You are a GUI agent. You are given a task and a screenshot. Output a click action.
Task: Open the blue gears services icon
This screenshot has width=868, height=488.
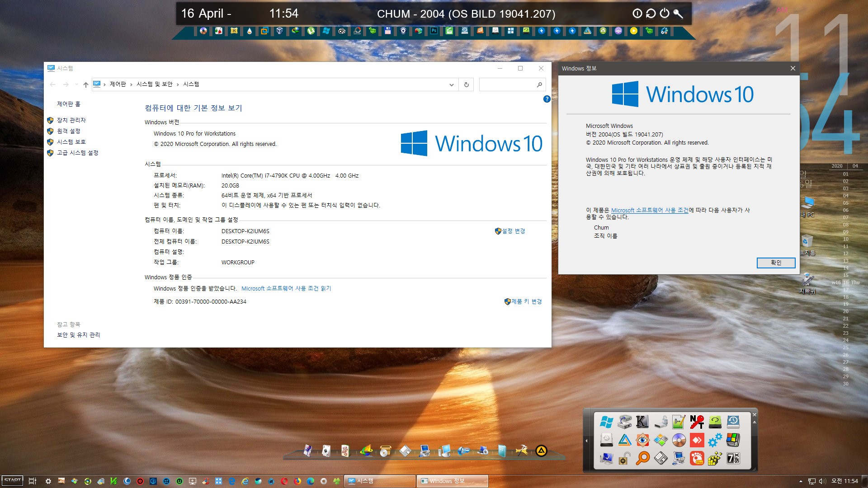pos(715,440)
